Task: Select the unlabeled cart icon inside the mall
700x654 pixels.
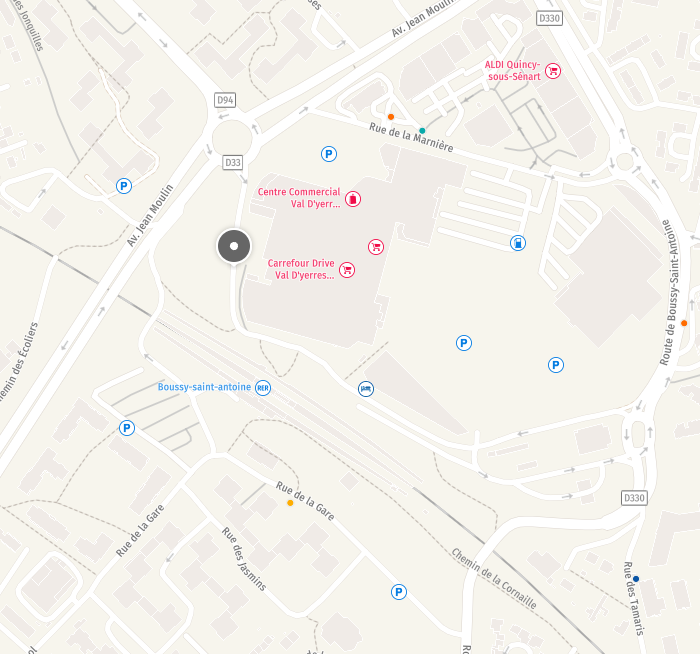Action: [376, 246]
